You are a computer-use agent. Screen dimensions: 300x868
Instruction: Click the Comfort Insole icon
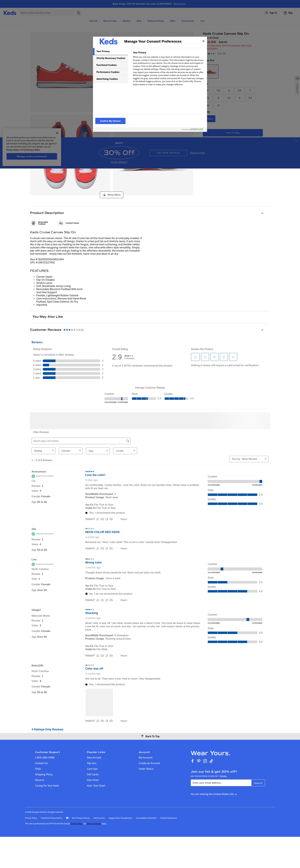[61, 223]
